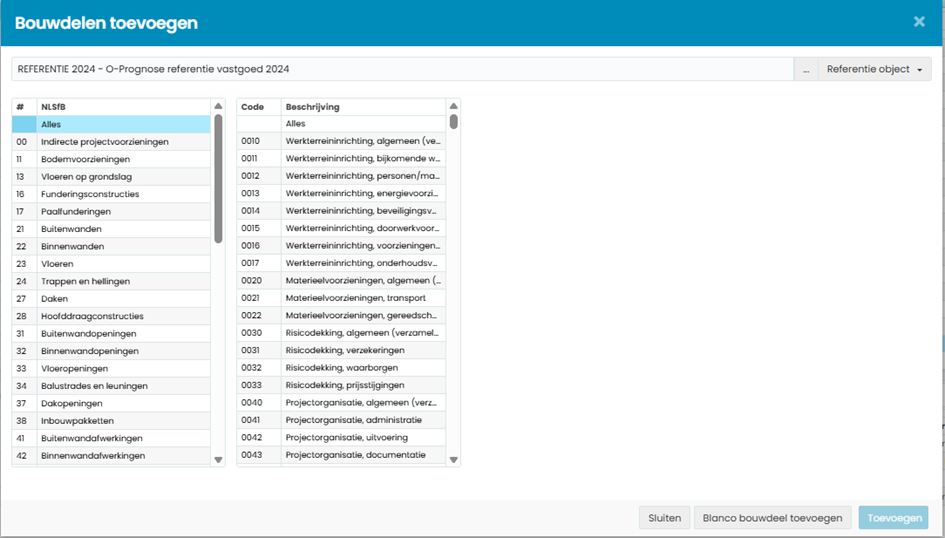Select Buitenwandopeningen row

pos(111,334)
